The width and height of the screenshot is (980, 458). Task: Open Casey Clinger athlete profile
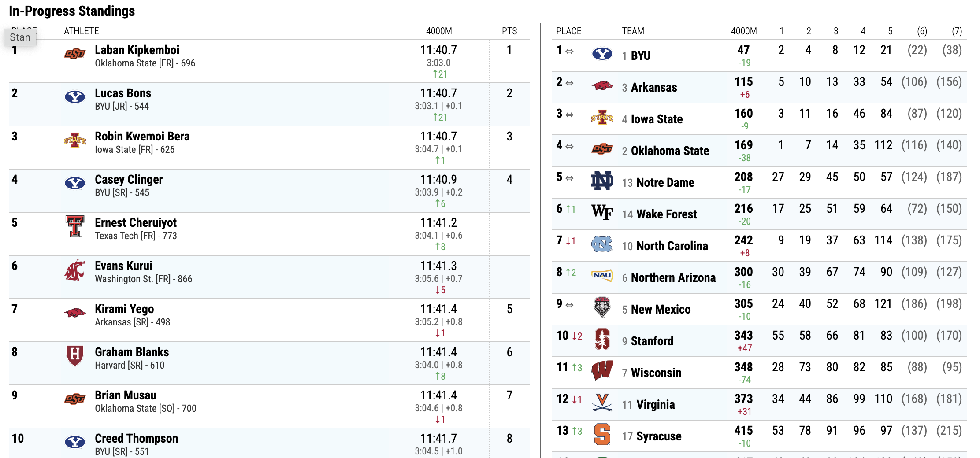[x=129, y=180]
